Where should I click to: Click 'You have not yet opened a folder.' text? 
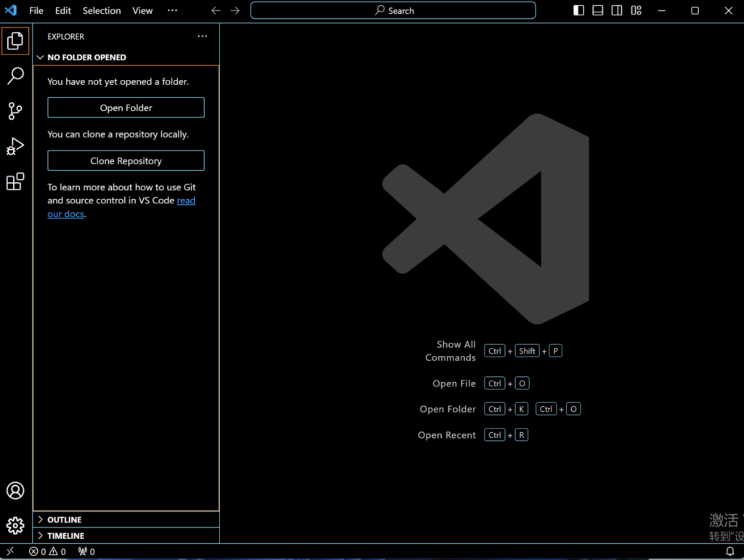coord(118,81)
